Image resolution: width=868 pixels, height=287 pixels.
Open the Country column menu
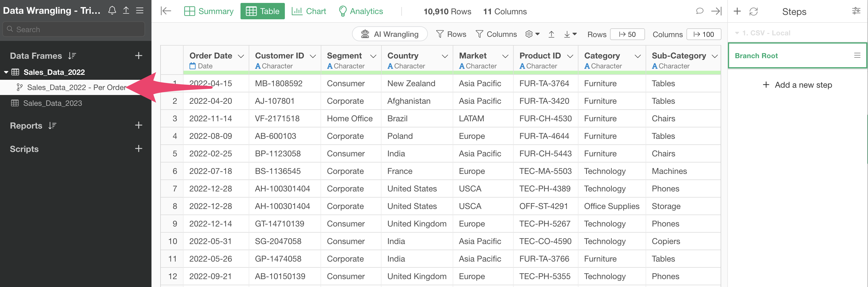[x=445, y=56]
